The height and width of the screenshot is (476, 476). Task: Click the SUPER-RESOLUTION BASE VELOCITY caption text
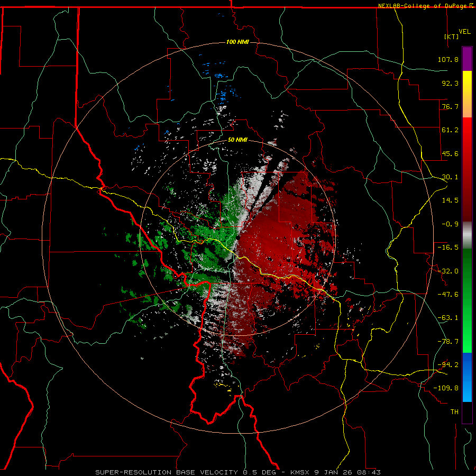[x=167, y=472]
